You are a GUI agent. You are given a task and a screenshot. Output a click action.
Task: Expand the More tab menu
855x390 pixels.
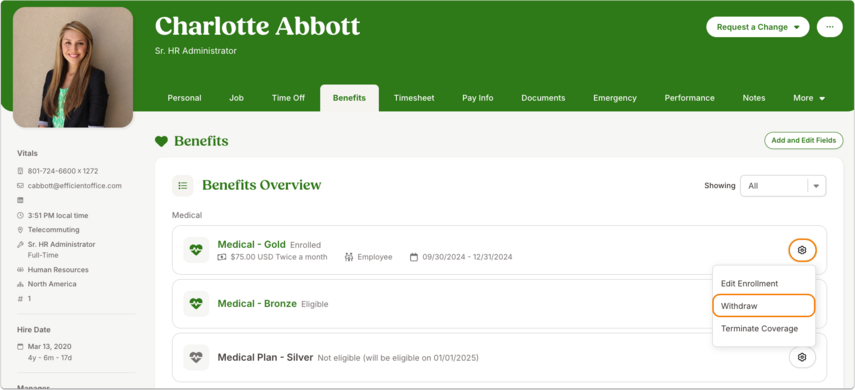pyautogui.click(x=809, y=98)
